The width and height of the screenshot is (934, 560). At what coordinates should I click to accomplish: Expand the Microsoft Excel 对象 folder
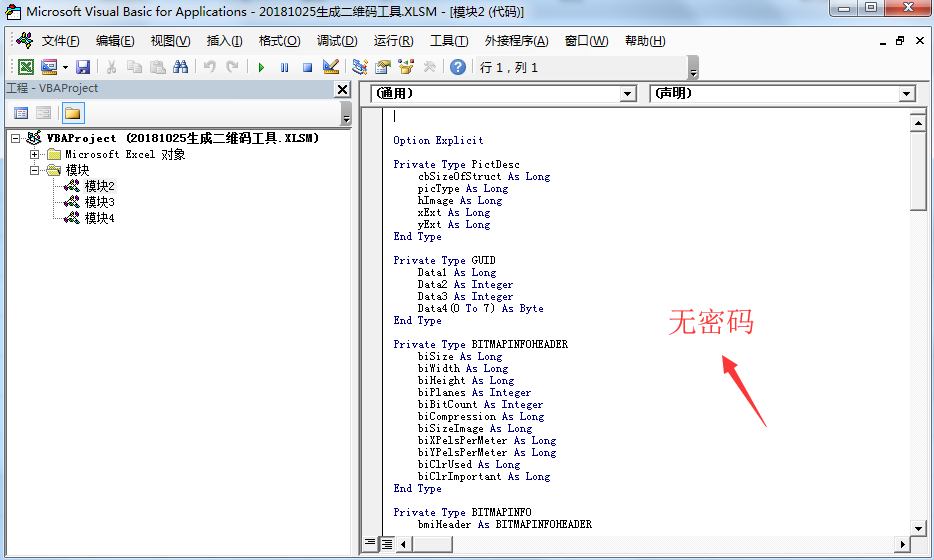click(35, 154)
